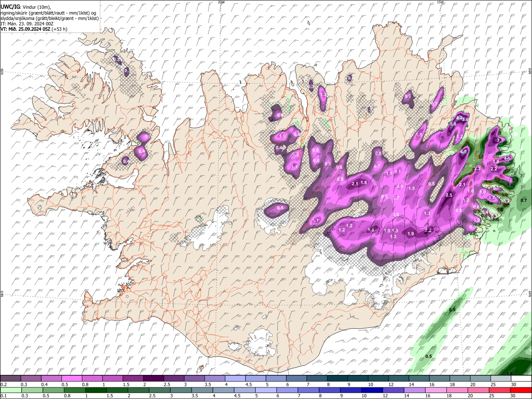
Task: Click the '4.9' precipitation value on the east coast
Action: coord(507,158)
